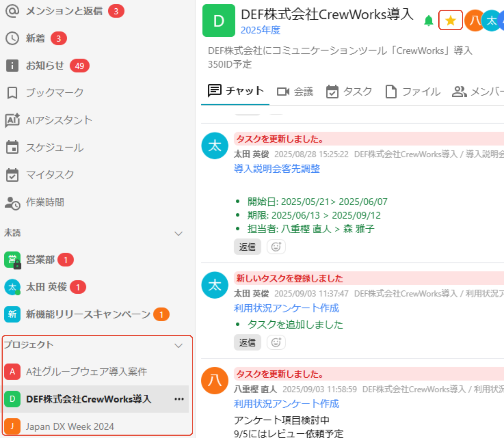Click the green notification bell icon
The height and width of the screenshot is (438, 504).
[429, 21]
